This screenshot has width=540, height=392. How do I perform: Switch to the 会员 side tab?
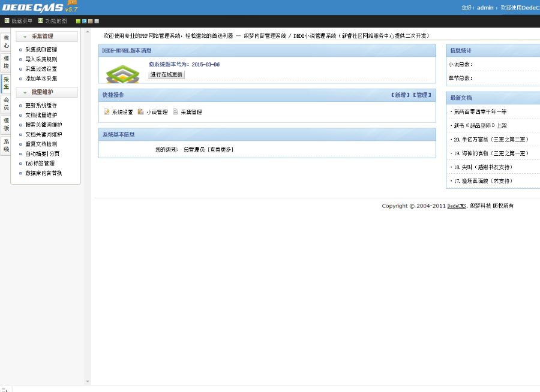pos(6,103)
